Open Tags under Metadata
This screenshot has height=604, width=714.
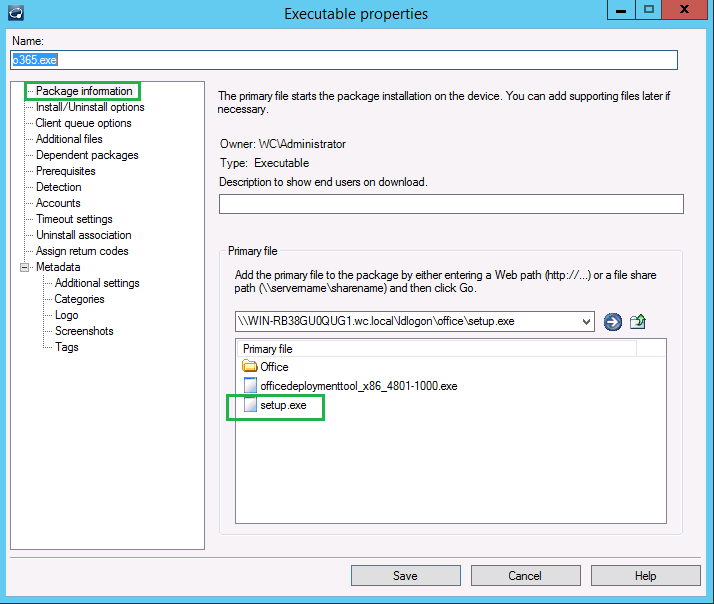tap(66, 347)
